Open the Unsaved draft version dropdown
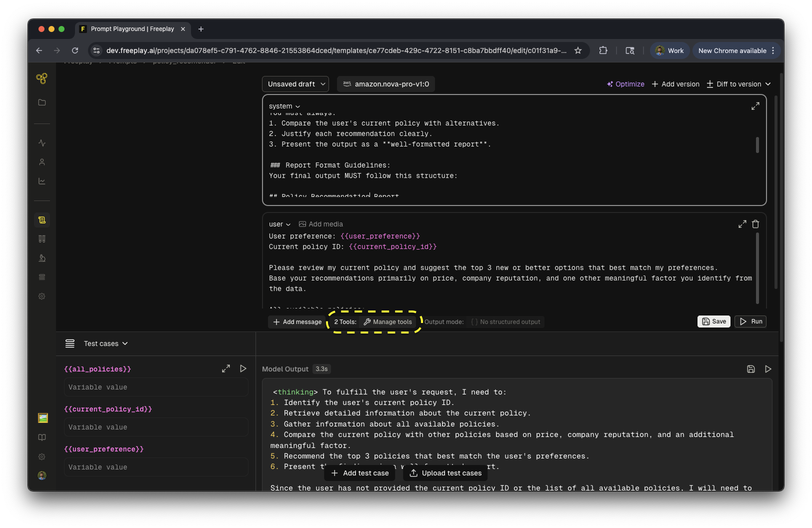812x528 pixels. [x=295, y=84]
